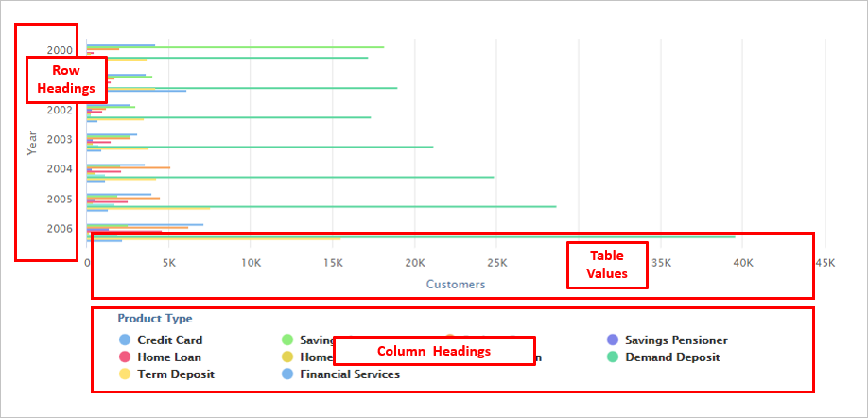The width and height of the screenshot is (868, 418).
Task: Click the Credit Card legend marker
Action: pos(125,340)
